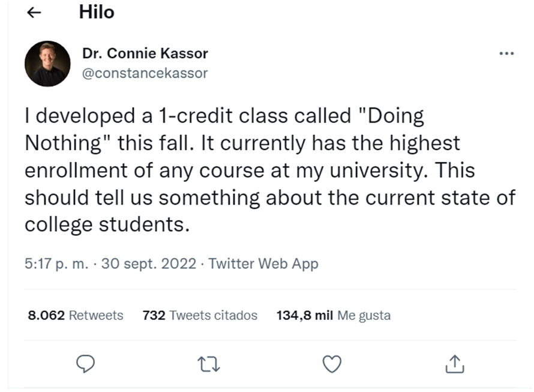Viewport: 534px width, 392px height.
Task: Click the name Dr. Connie Kassor
Action: coord(145,53)
